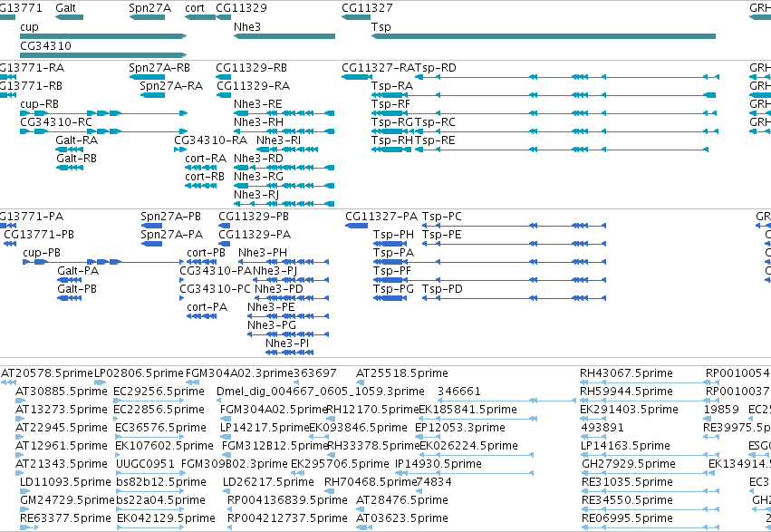Click the gene label "CG11329"
Viewport: 771px width, 532px height.
click(241, 8)
